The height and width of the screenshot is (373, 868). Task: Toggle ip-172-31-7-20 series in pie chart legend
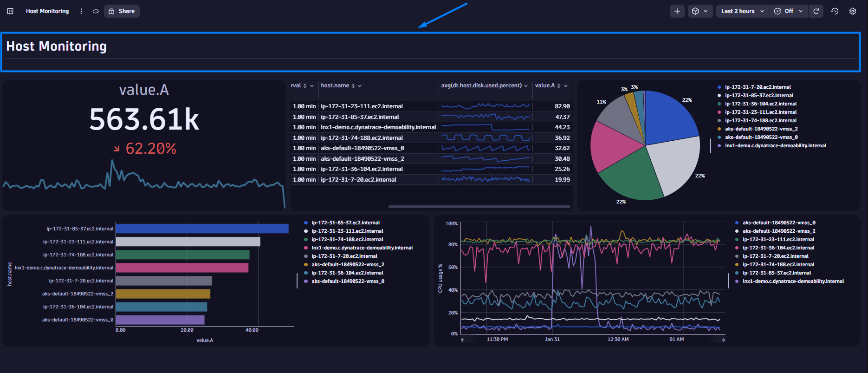pos(758,87)
